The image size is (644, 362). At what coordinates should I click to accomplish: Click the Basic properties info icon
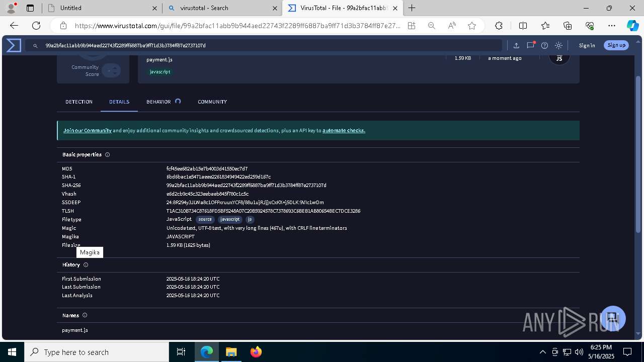click(x=107, y=154)
